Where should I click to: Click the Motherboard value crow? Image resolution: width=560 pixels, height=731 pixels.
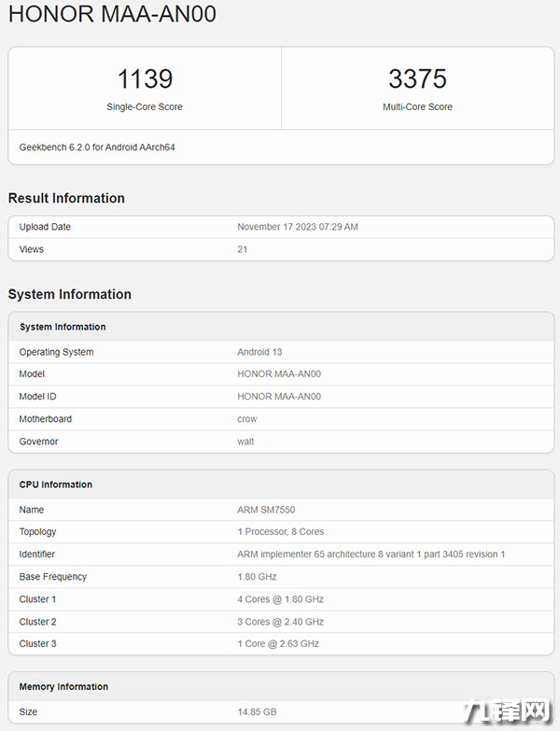[247, 419]
